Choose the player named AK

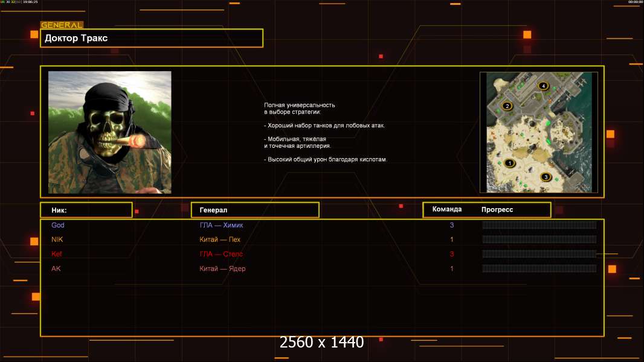point(56,268)
